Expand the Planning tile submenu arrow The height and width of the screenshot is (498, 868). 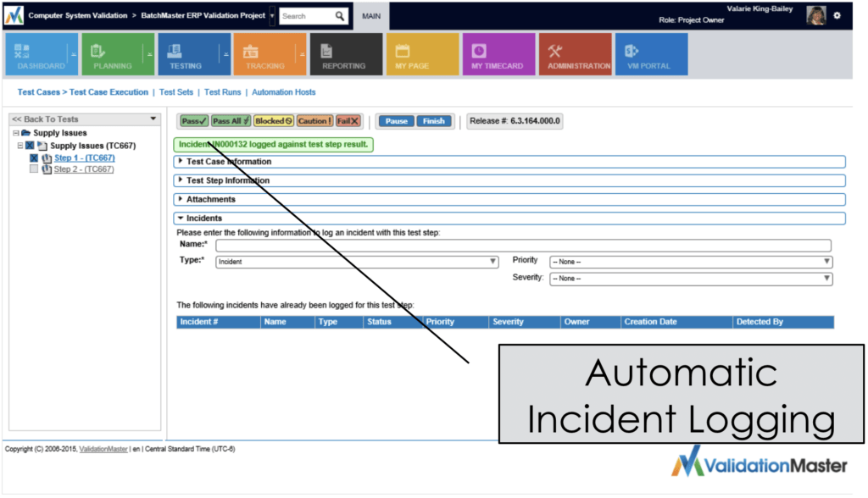[149, 54]
